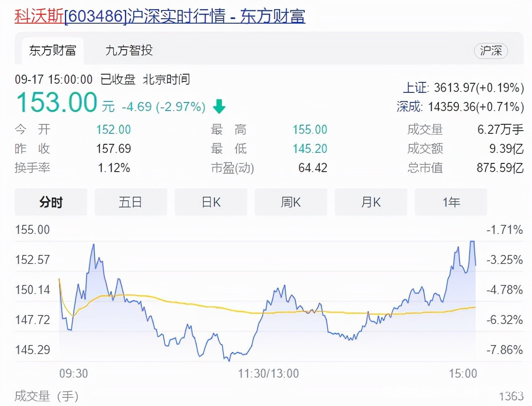Switch to the 月K chart tab
The image size is (532, 406).
click(371, 202)
